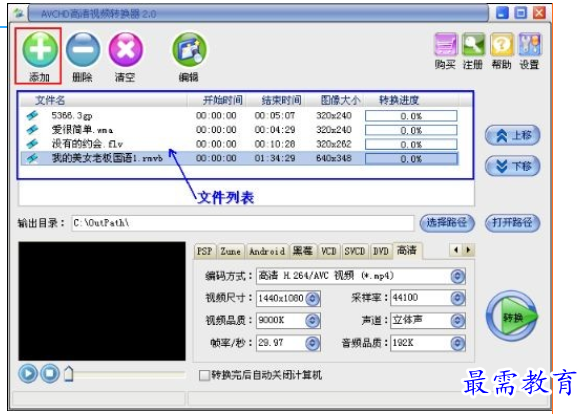Viewport: 585px width, 414px height.
Task: Open the Help (帮助) icon
Action: [501, 45]
